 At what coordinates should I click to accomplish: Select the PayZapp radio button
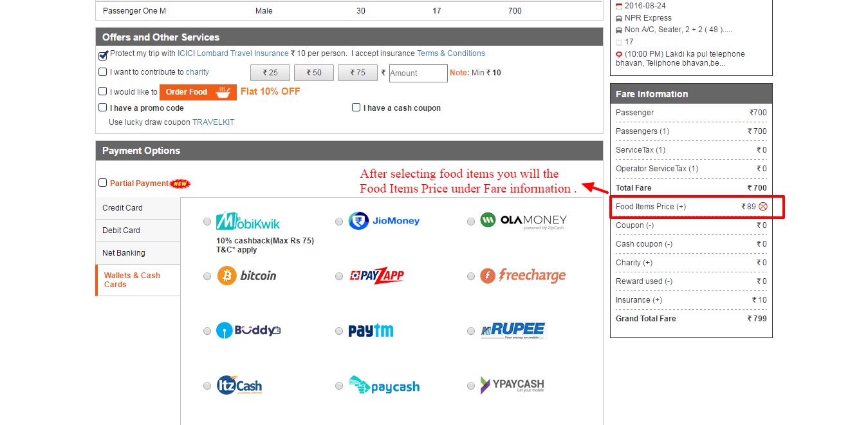[x=339, y=276]
